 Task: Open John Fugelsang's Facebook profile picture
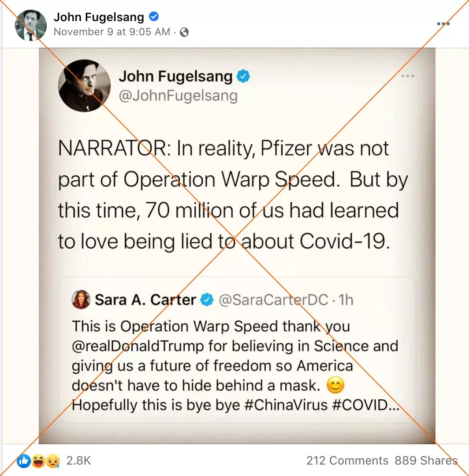coord(31,25)
